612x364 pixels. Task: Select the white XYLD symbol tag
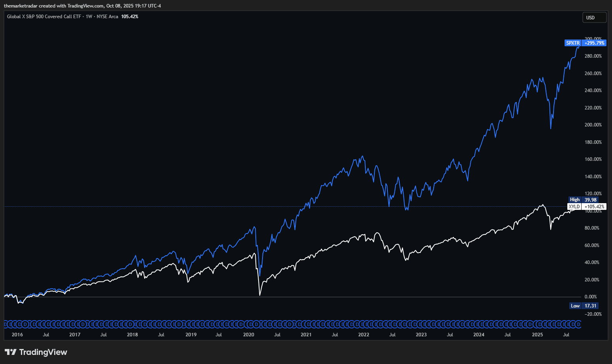574,207
